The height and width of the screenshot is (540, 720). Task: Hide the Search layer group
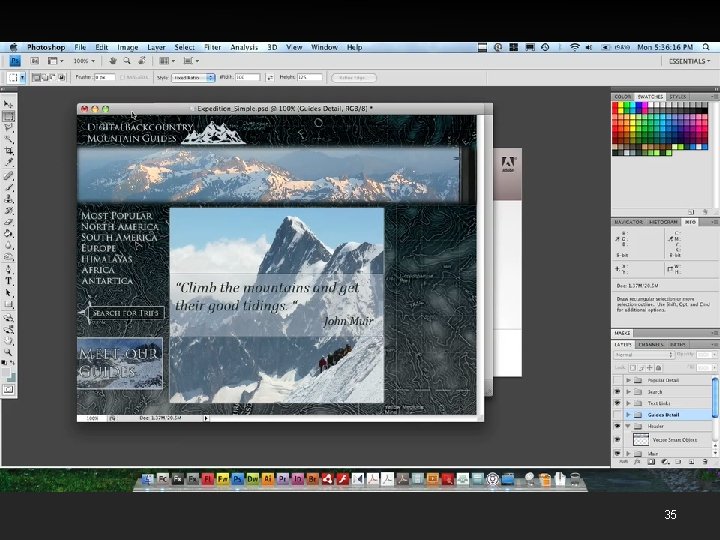point(617,392)
